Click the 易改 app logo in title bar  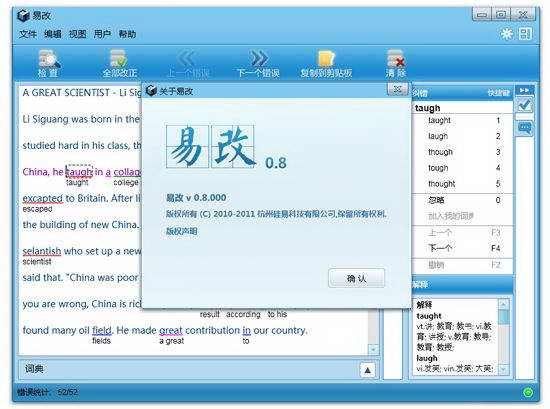[23, 15]
